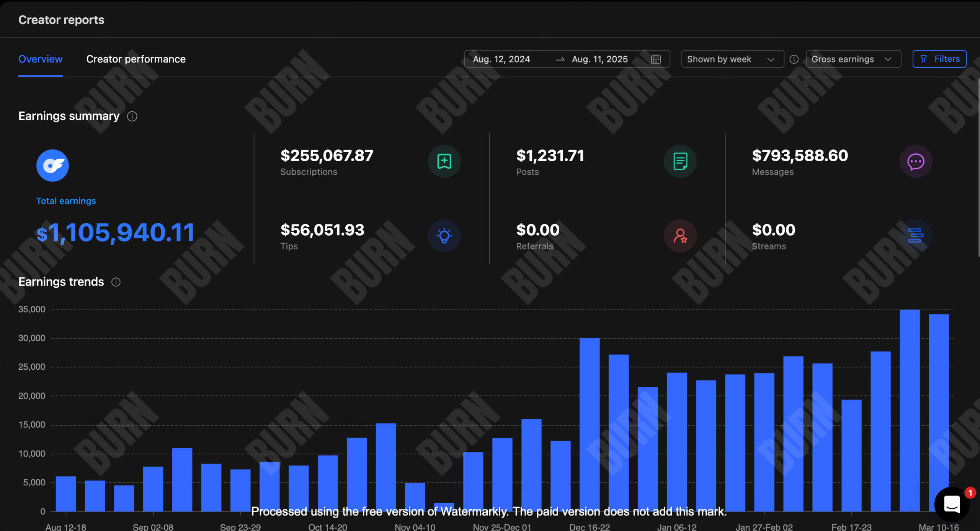Click the Total earnings logo icon
980x531 pixels.
tap(52, 166)
